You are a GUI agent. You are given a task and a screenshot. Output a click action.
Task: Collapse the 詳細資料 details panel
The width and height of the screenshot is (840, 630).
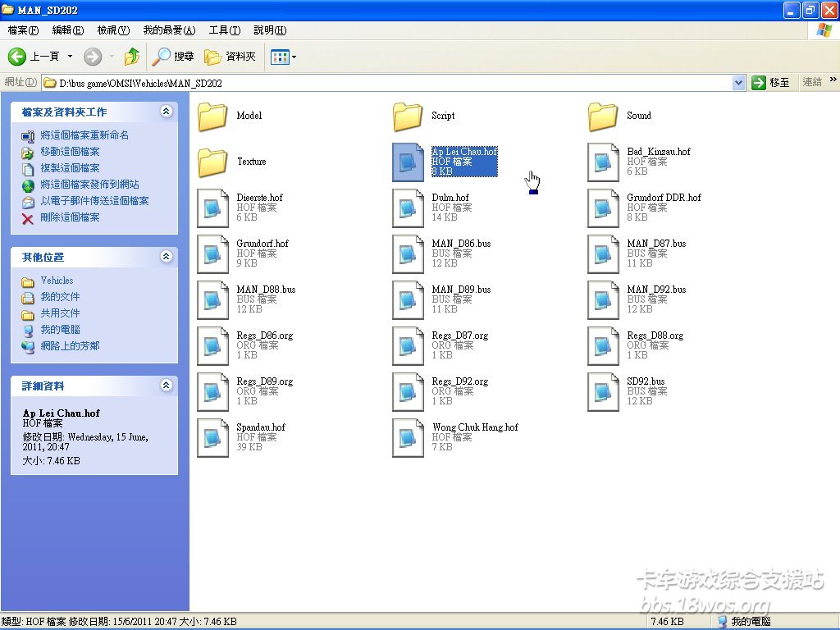pyautogui.click(x=167, y=386)
